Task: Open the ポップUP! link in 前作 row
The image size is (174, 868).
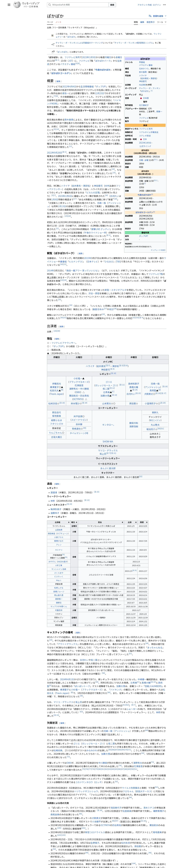Action: pyautogui.click(x=143, y=236)
